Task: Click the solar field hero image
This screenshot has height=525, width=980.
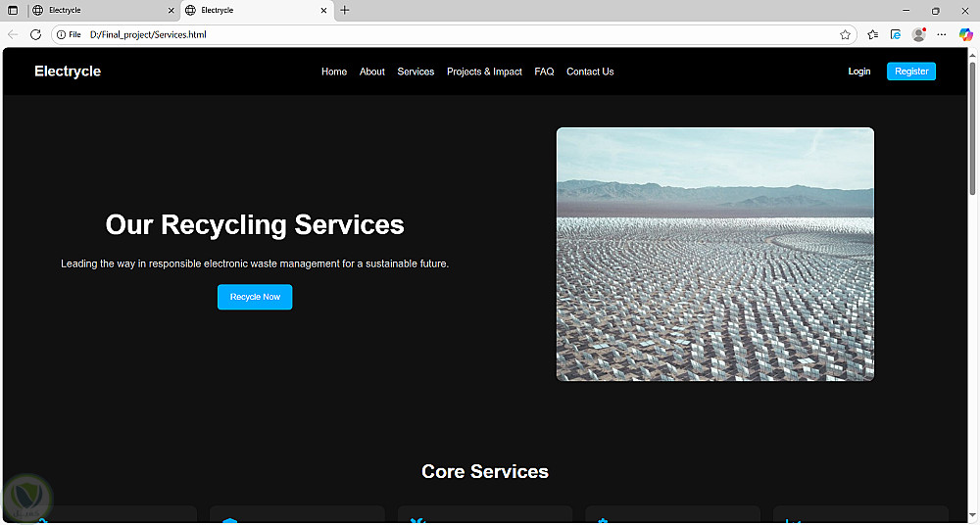Action: pos(715,255)
